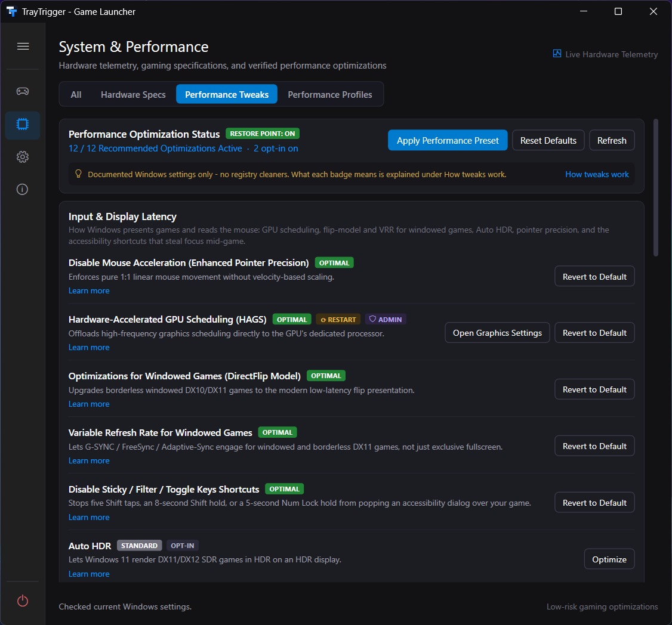
Task: Revert Optimizations for Windowed Games to default
Action: pyautogui.click(x=594, y=389)
